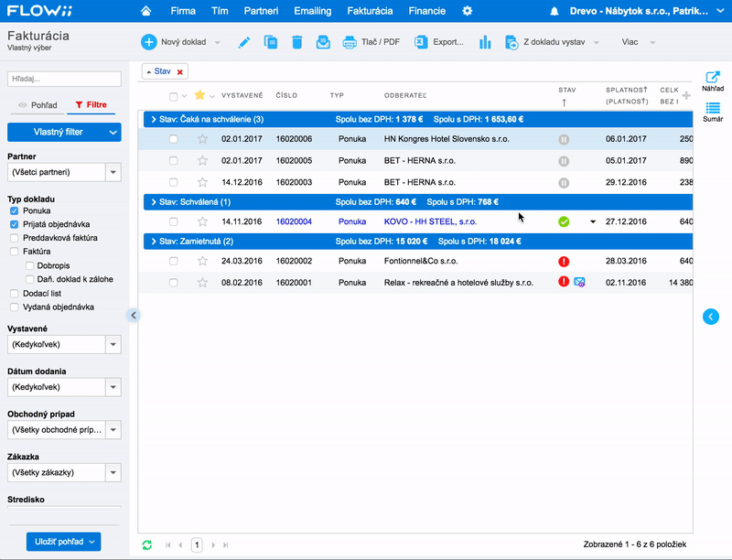Star the document 16020002
This screenshot has width=732, height=560.
point(202,261)
